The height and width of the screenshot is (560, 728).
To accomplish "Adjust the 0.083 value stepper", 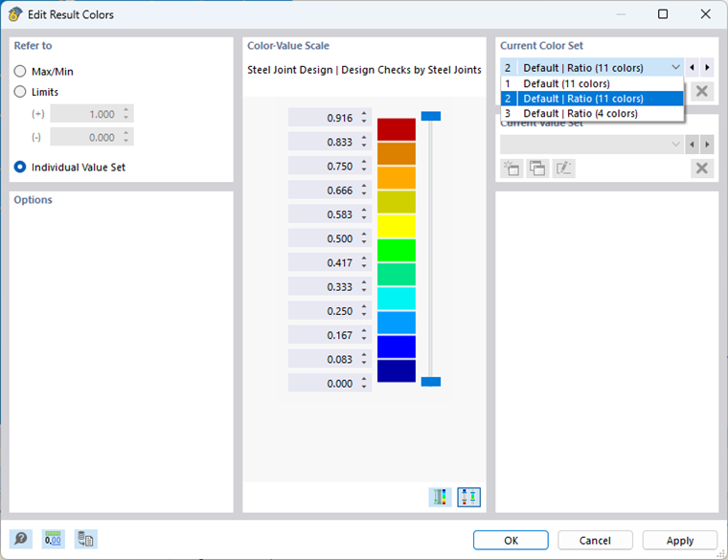I will coord(364,359).
